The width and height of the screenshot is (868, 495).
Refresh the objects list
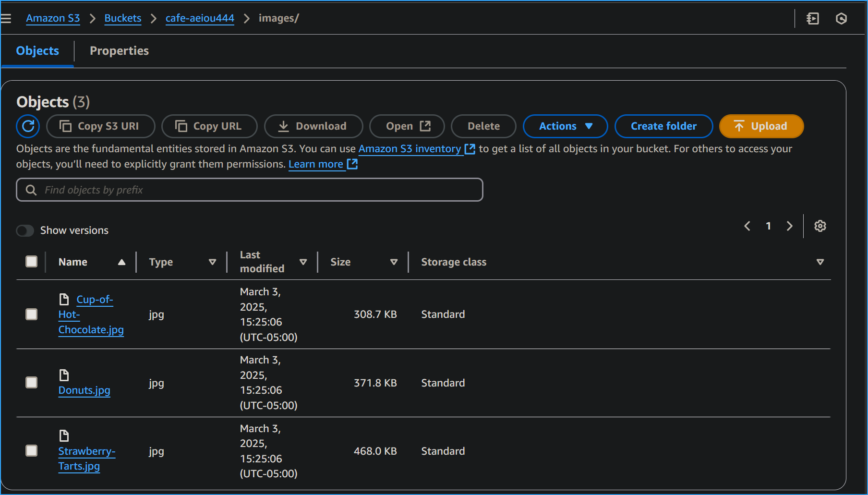pyautogui.click(x=27, y=126)
